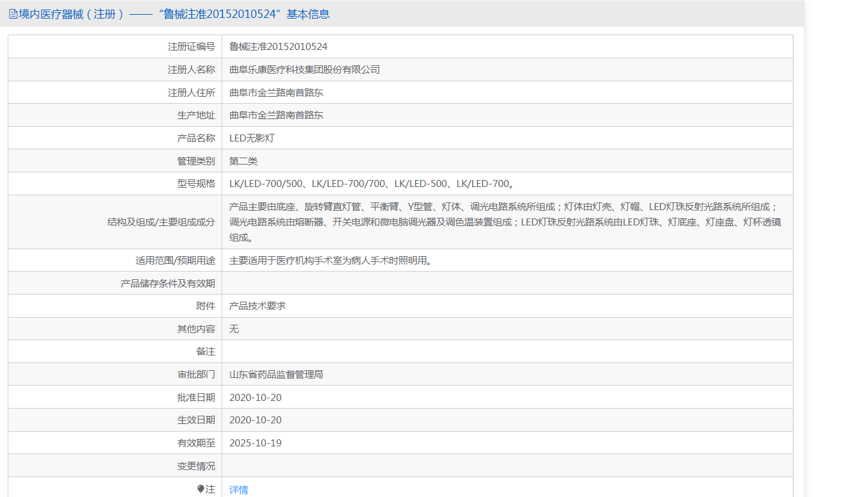
Task: Select registration number 鲁械注准20152010524 in the table
Action: point(279,47)
